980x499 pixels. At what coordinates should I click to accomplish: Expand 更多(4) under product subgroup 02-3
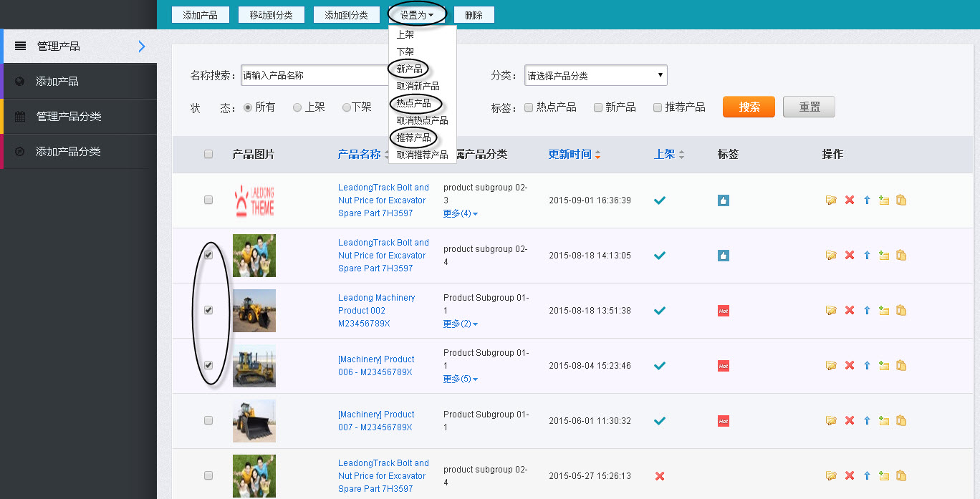pyautogui.click(x=459, y=213)
